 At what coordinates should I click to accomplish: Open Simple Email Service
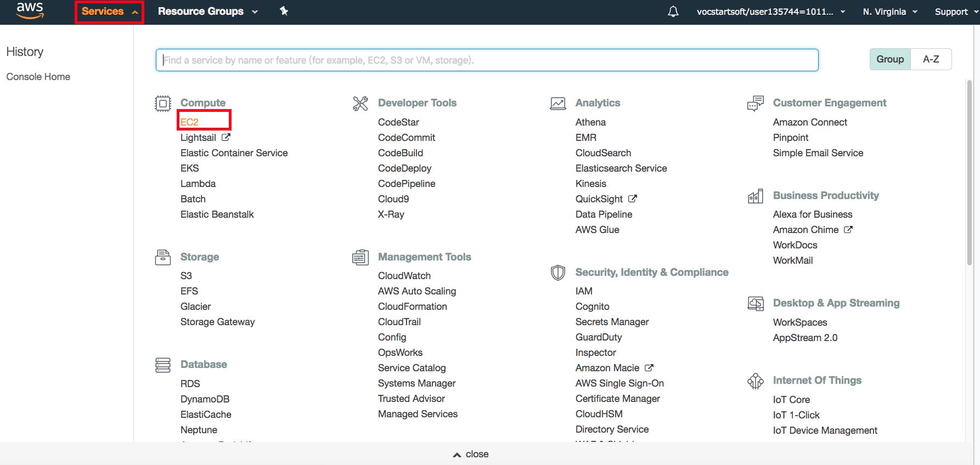coord(818,153)
